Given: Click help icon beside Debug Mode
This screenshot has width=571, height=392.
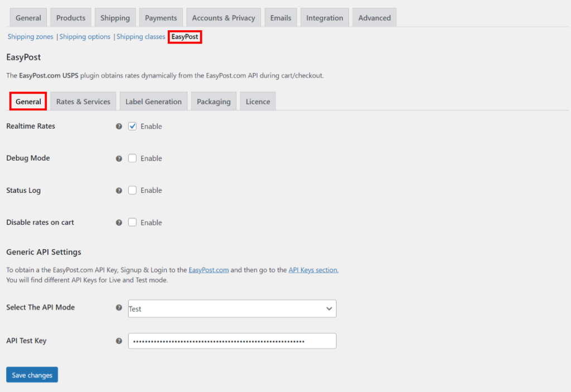Looking at the screenshot, I should 119,158.
